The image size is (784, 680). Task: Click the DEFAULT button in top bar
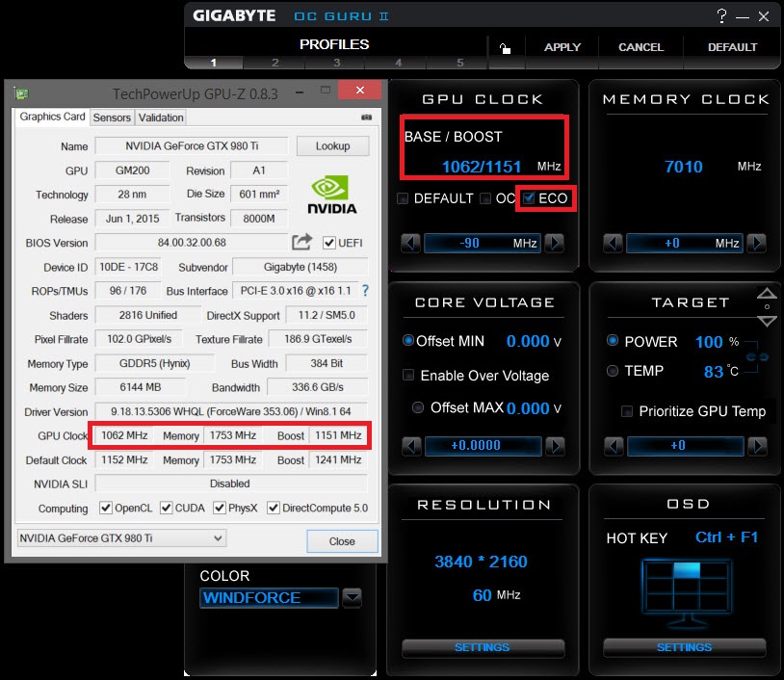tap(732, 47)
